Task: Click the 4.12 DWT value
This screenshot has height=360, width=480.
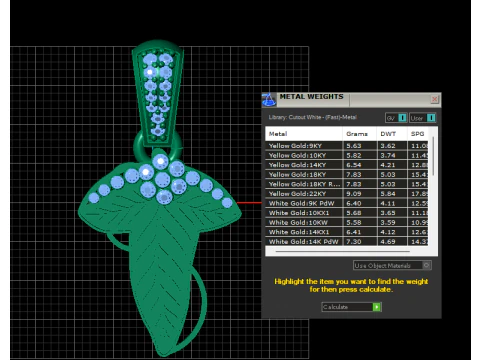Action: 388,232
